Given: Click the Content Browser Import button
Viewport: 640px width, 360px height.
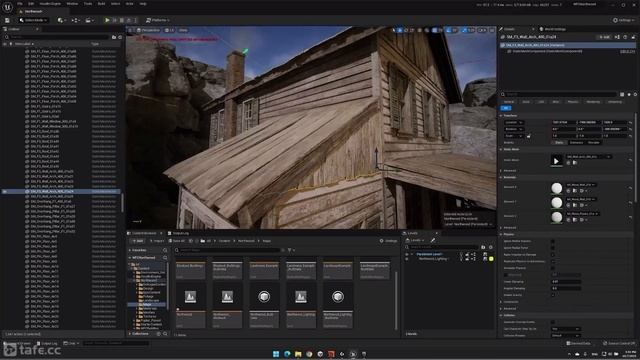Looking at the screenshot, I should tap(157, 241).
